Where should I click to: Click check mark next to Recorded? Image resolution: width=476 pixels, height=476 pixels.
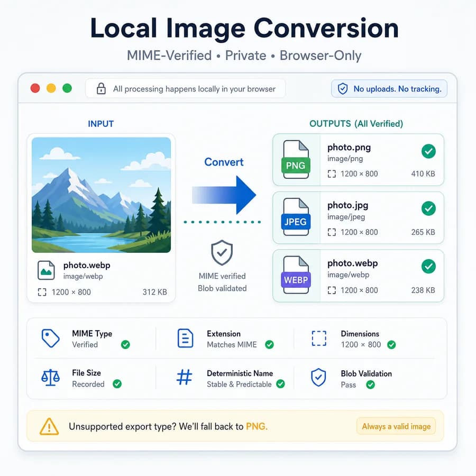click(117, 384)
